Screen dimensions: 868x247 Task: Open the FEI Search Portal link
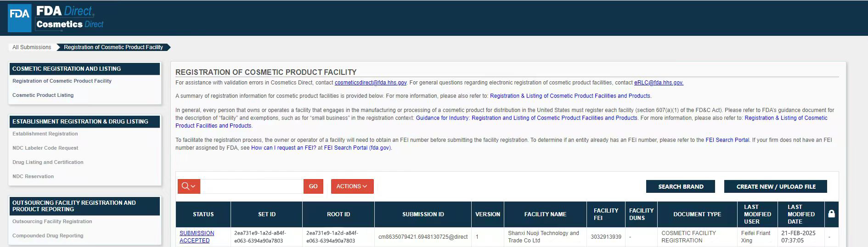pos(727,140)
